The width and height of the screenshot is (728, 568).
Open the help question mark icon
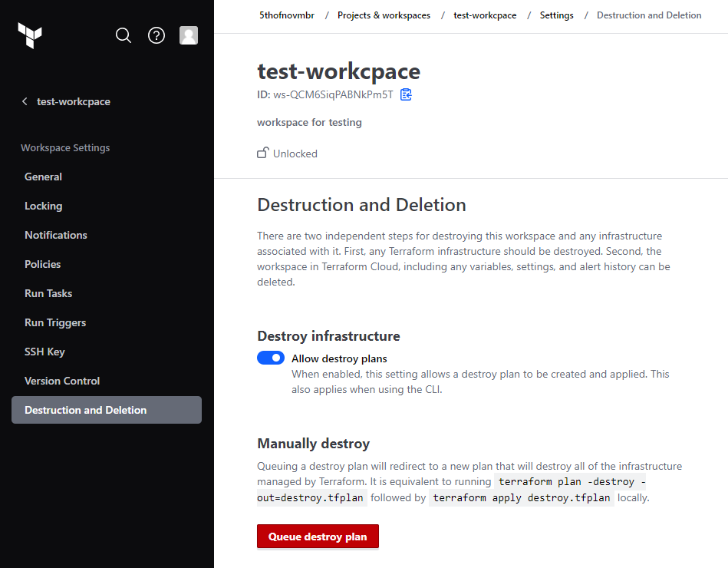(x=156, y=35)
